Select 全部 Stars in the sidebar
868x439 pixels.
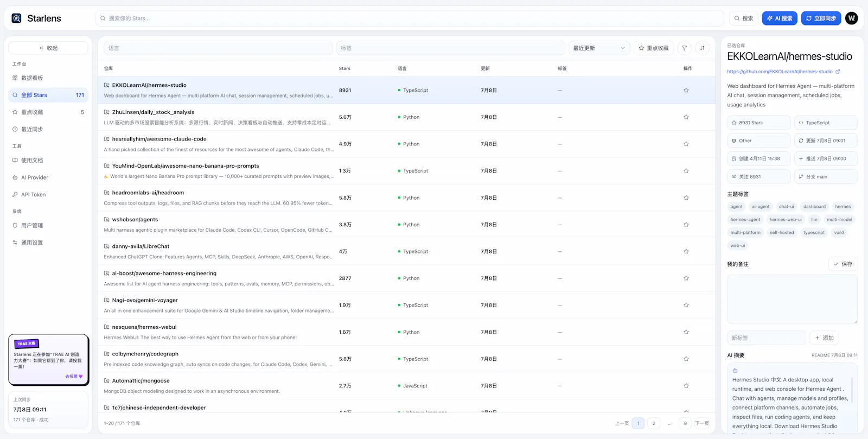point(48,95)
